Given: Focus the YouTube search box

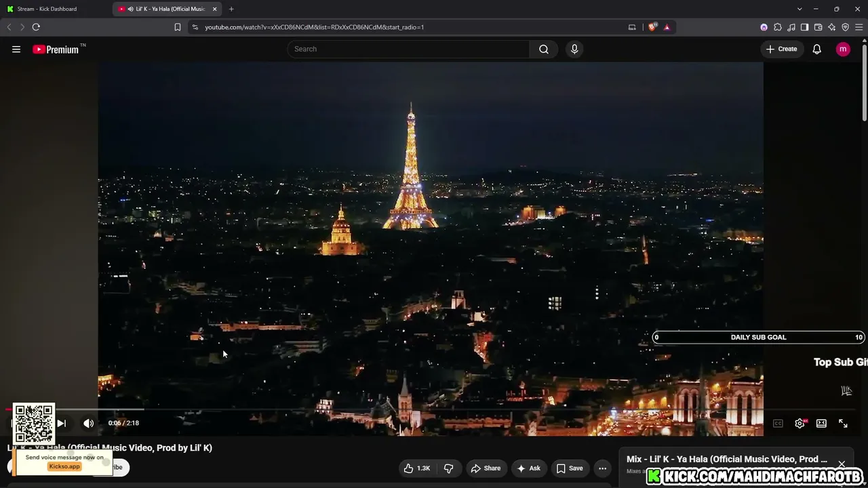Looking at the screenshot, I should click(408, 49).
